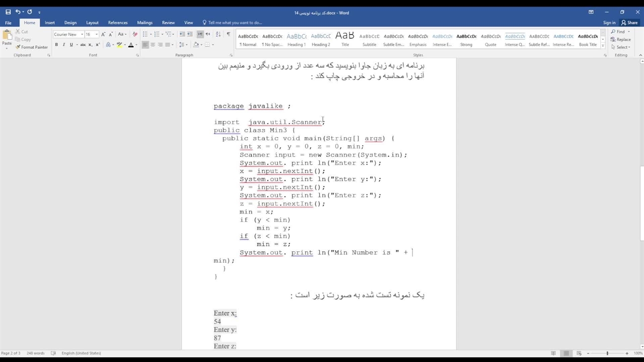The width and height of the screenshot is (644, 362).
Task: Click the Tell me what you want field
Action: (234, 23)
